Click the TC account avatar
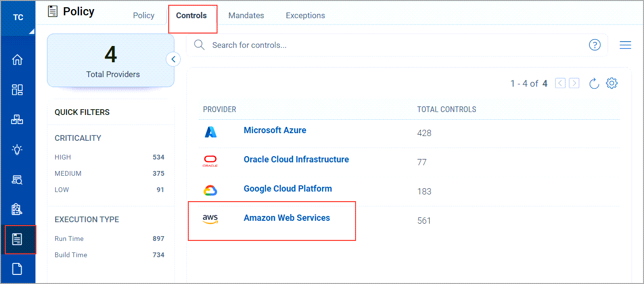 coord(18,18)
